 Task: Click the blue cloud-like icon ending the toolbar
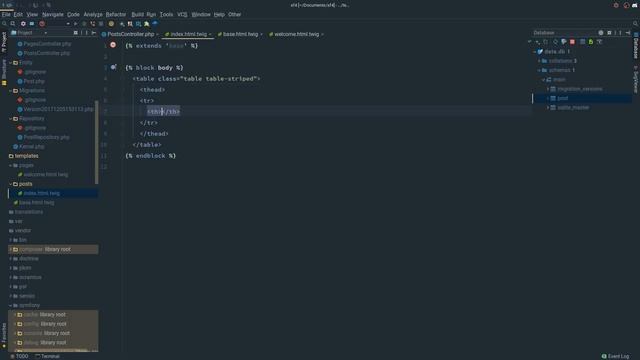tap(155, 24)
